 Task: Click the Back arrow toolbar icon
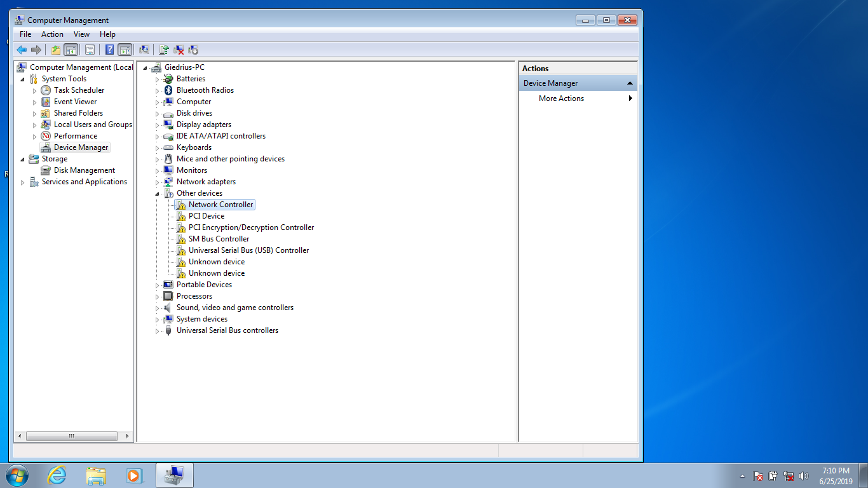(x=22, y=50)
